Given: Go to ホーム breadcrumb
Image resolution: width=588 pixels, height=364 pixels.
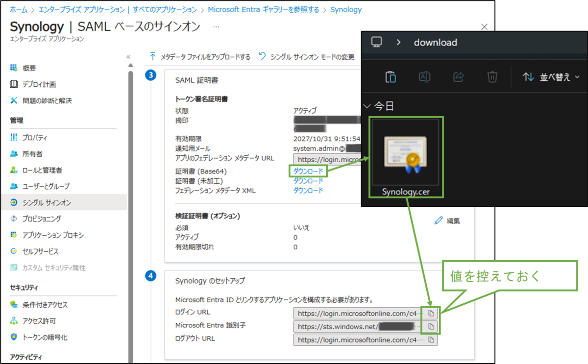Looking at the screenshot, I should [19, 9].
